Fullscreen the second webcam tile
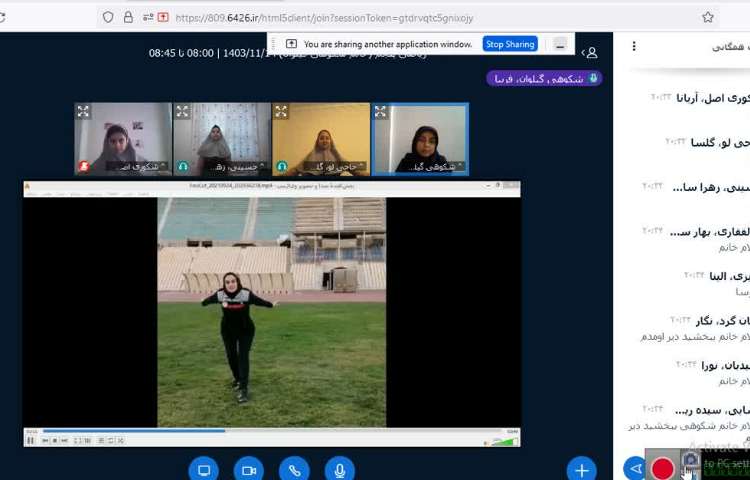The width and height of the screenshot is (750, 480). tap(182, 111)
